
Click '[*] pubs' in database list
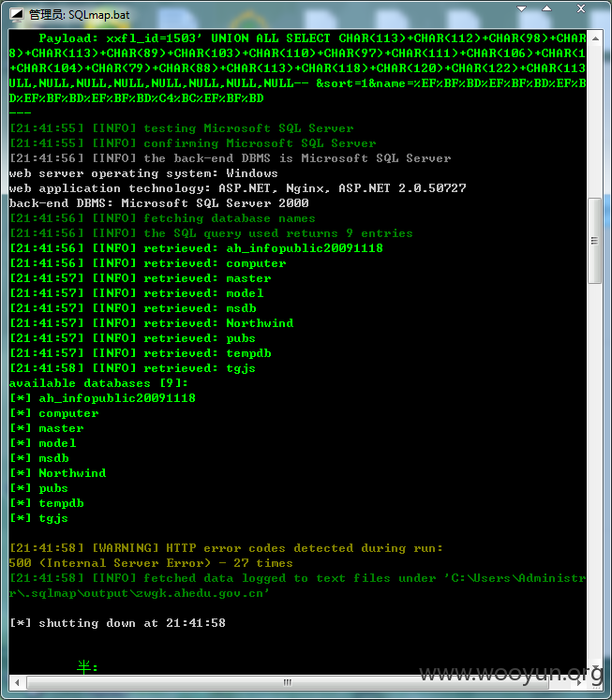click(x=38, y=488)
